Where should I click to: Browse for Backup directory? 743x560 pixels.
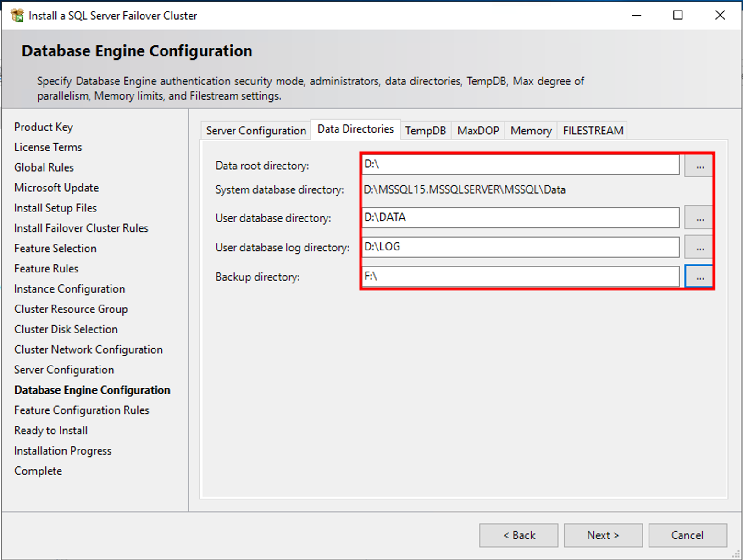coord(699,277)
